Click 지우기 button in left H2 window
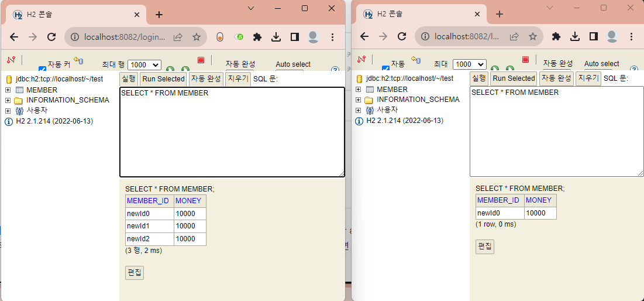The height and width of the screenshot is (301, 644). [238, 78]
